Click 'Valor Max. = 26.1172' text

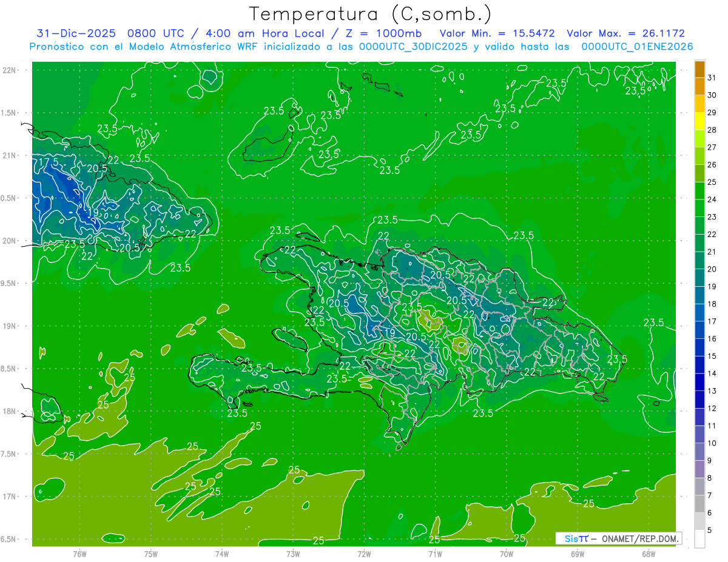point(625,33)
